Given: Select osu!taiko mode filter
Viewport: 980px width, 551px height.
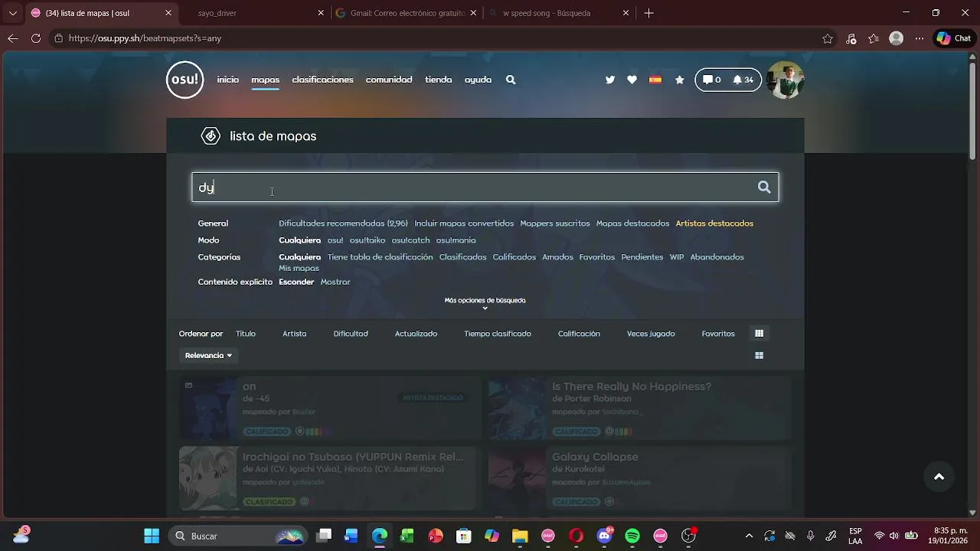Looking at the screenshot, I should tap(367, 240).
